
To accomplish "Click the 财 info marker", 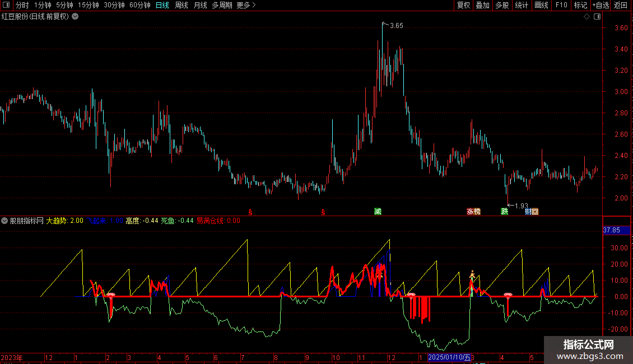I will coord(528,212).
